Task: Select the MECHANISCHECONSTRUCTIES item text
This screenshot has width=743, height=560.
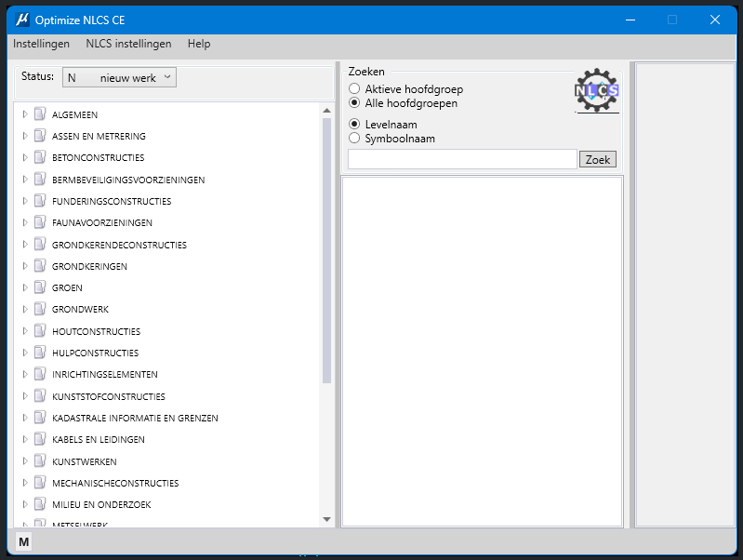Action: point(115,483)
